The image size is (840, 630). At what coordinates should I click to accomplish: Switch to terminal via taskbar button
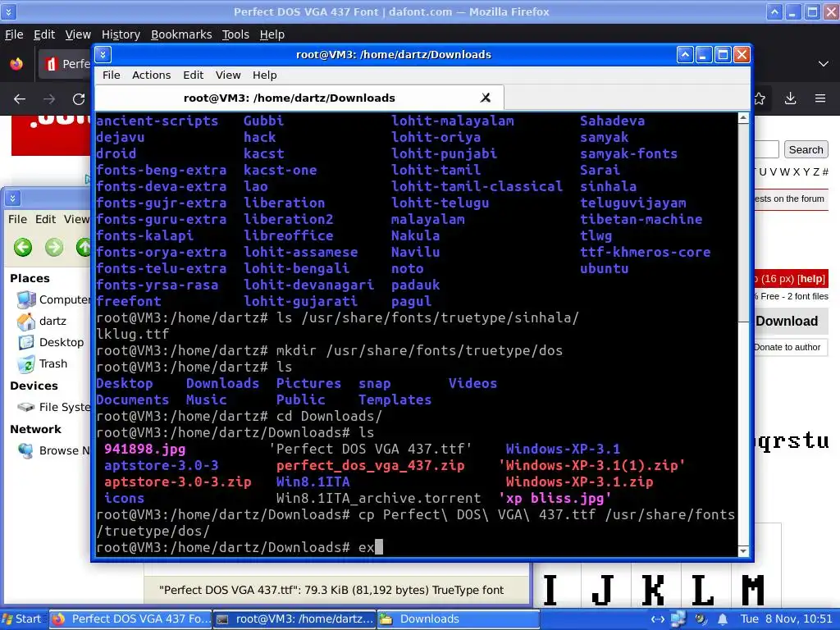tap(294, 619)
